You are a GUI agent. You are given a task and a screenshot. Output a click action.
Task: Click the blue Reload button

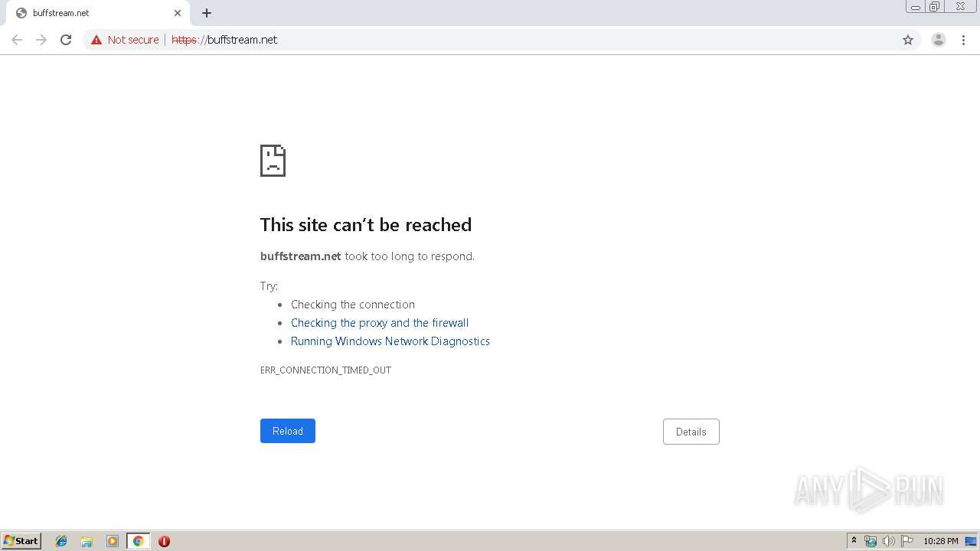(x=288, y=431)
